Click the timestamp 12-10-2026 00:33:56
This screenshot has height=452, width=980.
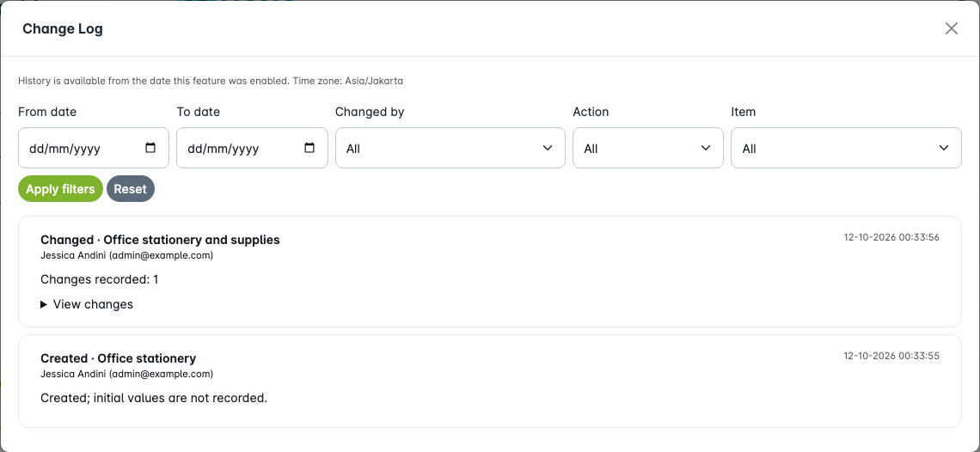891,237
